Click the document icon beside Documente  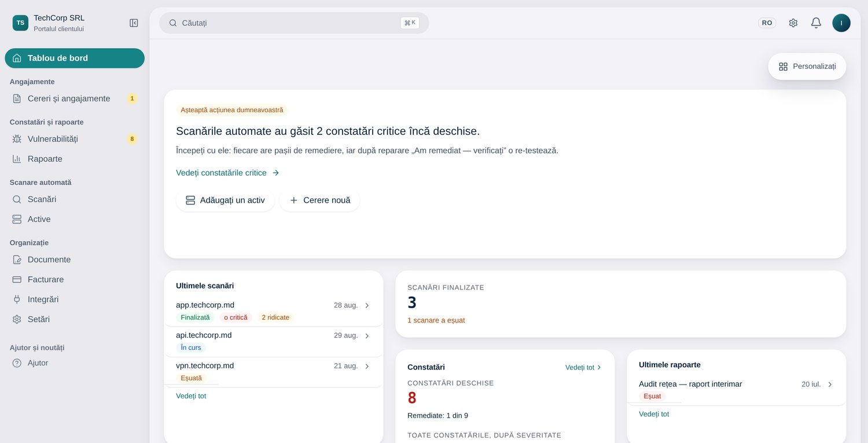point(17,259)
